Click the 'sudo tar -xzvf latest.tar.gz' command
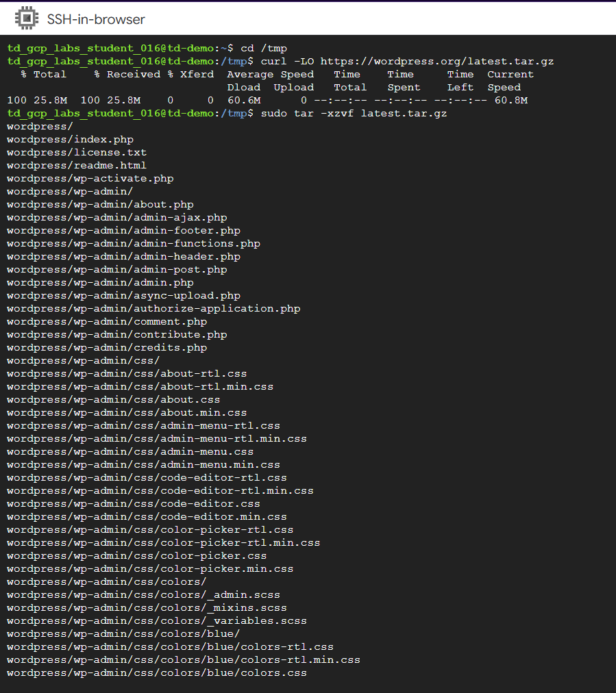The height and width of the screenshot is (693, 616). (x=354, y=114)
